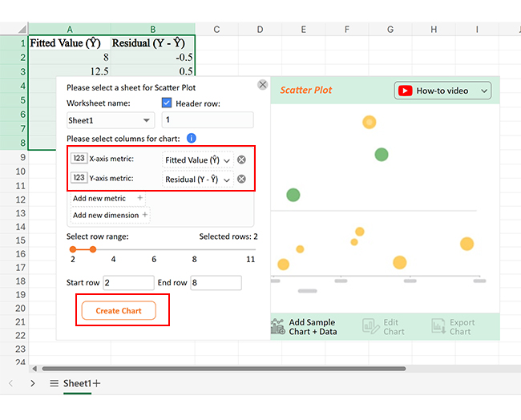Select row 1 header
This screenshot has width=521, height=420.
14,42
